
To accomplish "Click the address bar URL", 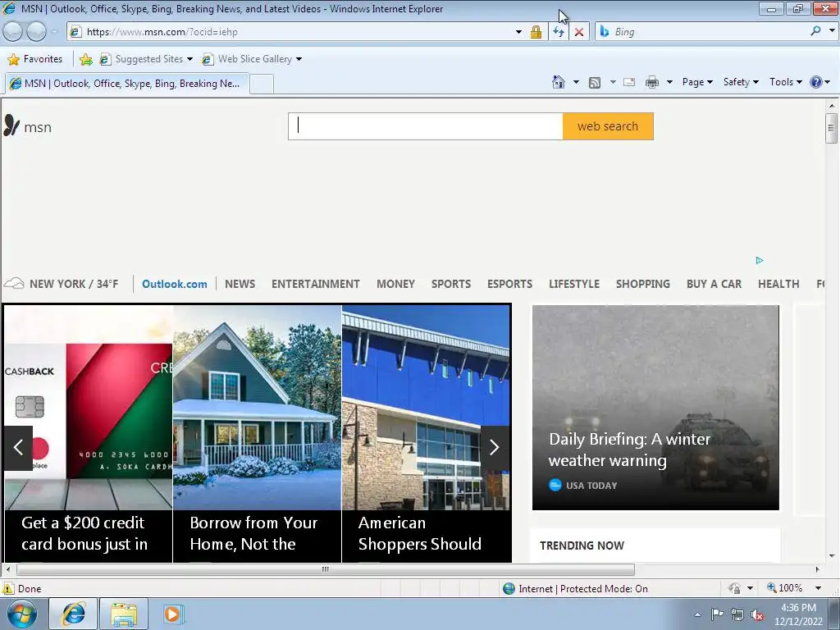I will click(x=162, y=32).
